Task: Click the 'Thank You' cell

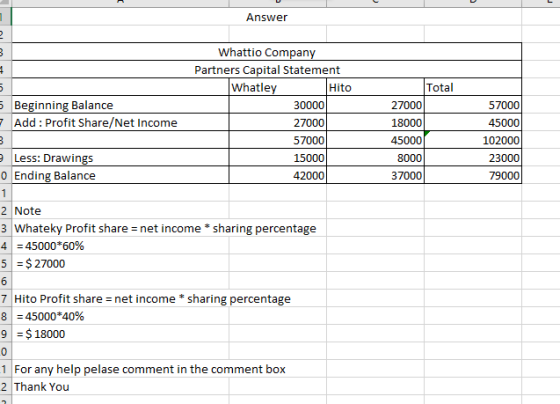Action: click(x=120, y=386)
